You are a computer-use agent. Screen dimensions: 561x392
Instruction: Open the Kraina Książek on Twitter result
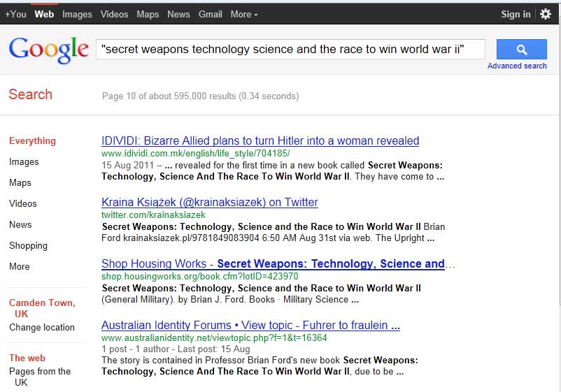point(210,202)
